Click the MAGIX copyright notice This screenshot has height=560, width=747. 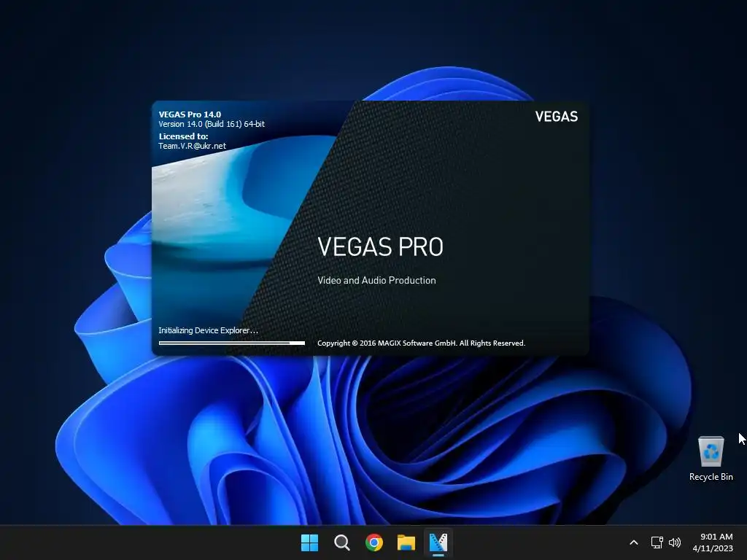click(x=421, y=343)
